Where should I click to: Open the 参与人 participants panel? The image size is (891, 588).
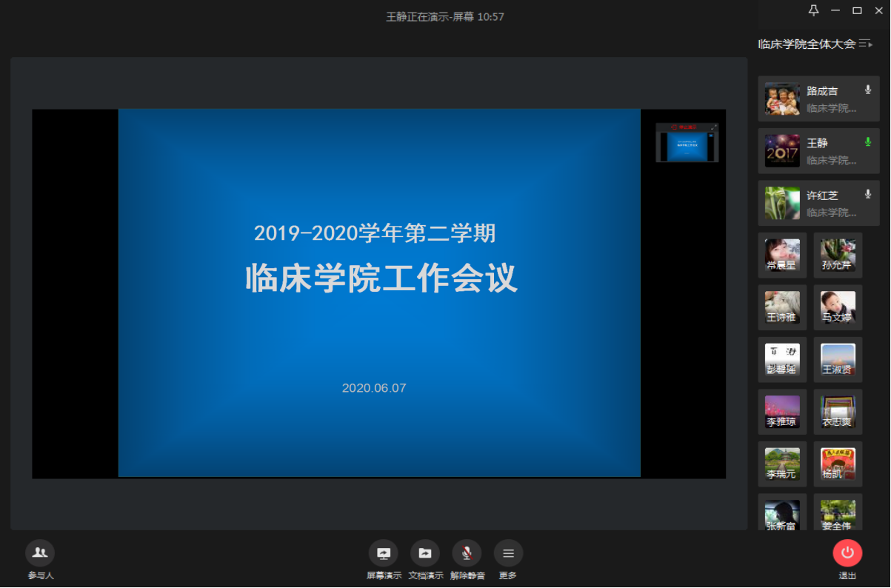(40, 552)
